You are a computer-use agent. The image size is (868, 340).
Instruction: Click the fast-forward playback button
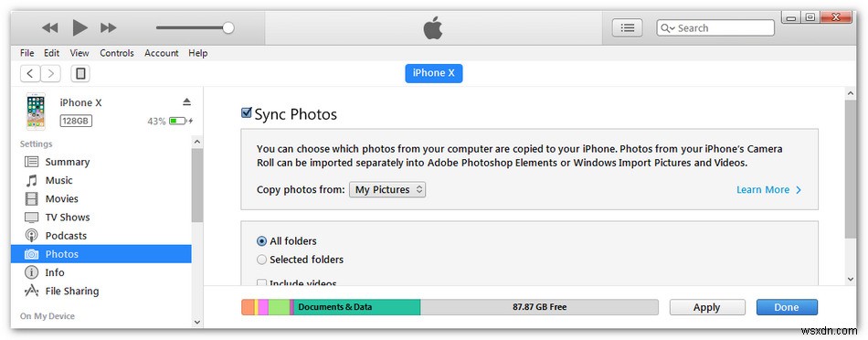[x=109, y=27]
